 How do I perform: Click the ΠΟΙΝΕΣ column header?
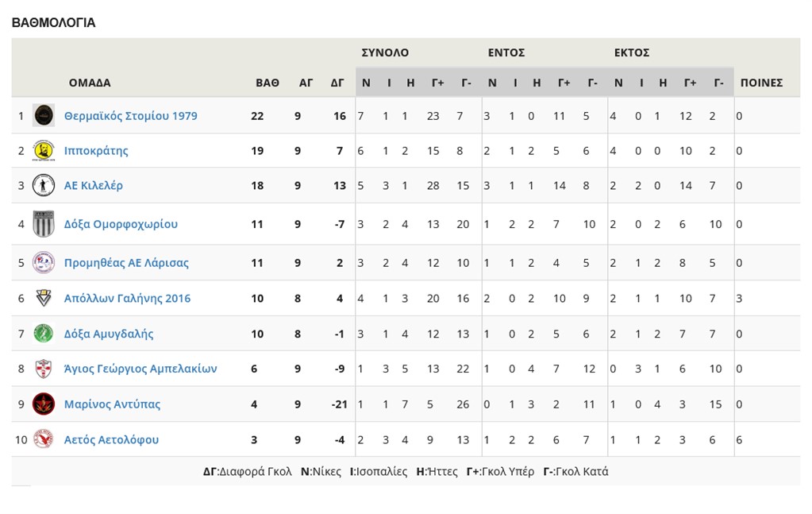(x=761, y=83)
